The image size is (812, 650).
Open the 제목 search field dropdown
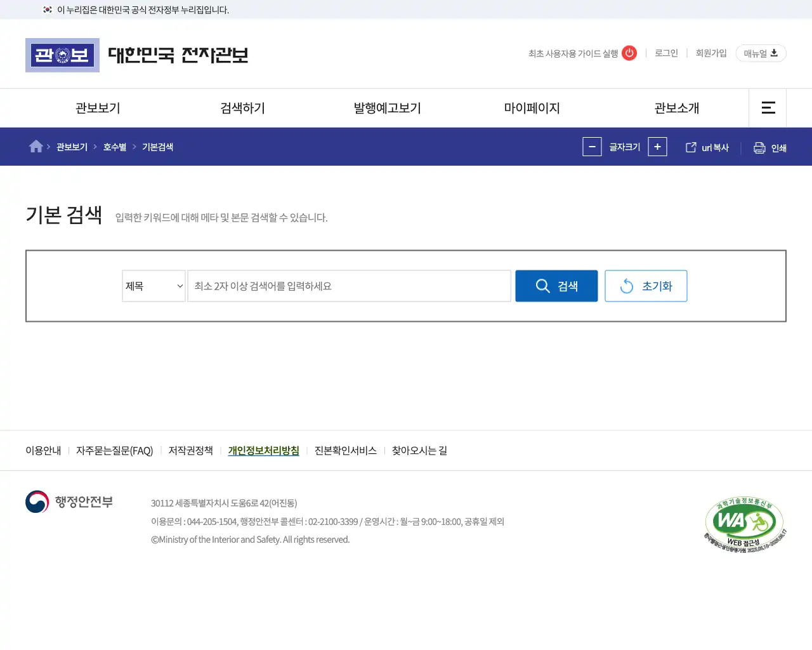click(x=154, y=286)
